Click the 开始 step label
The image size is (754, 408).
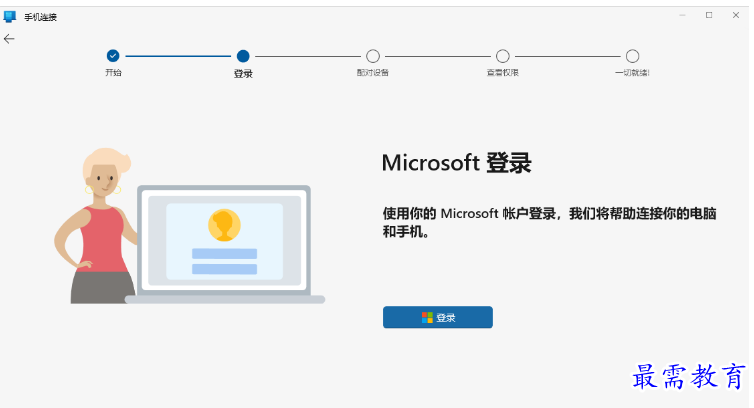click(x=113, y=73)
